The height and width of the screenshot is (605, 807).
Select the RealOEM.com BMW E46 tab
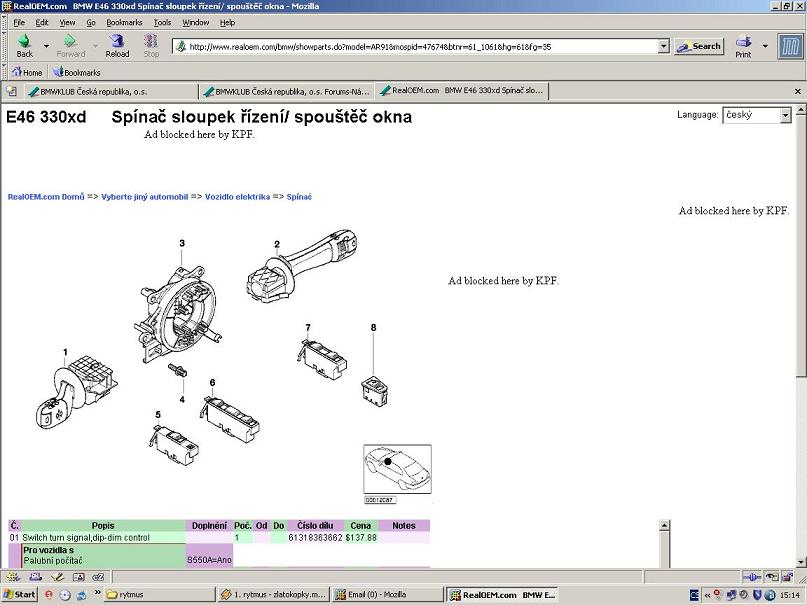pos(462,91)
